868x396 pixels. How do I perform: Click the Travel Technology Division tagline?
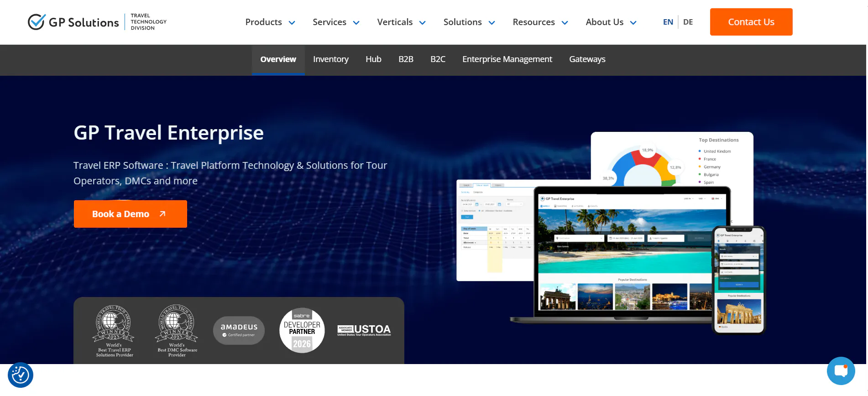pyautogui.click(x=149, y=22)
